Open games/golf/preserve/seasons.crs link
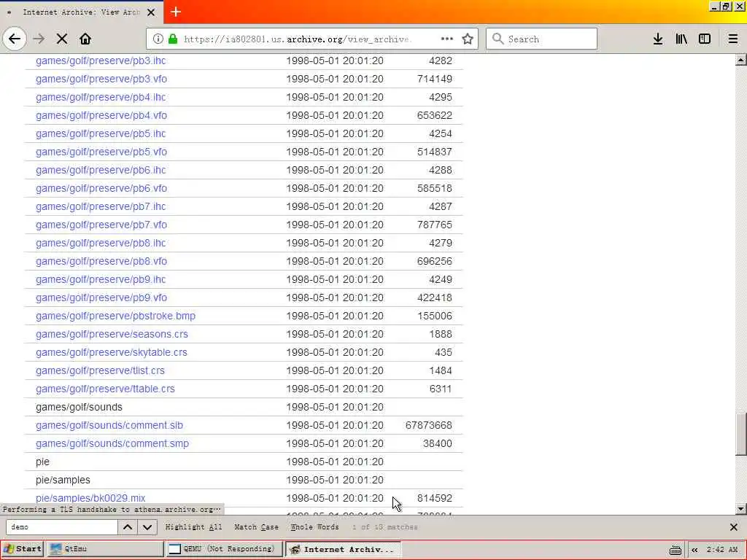 click(112, 334)
